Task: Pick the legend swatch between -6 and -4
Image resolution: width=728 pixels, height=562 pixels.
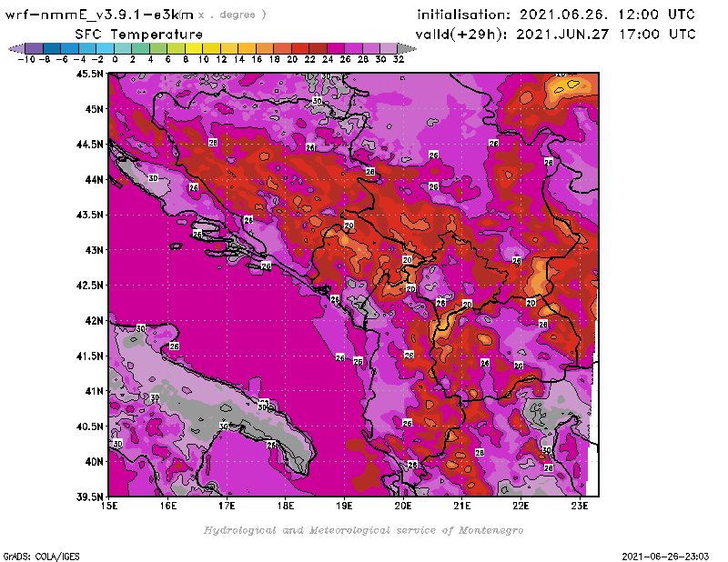Action: (x=70, y=48)
